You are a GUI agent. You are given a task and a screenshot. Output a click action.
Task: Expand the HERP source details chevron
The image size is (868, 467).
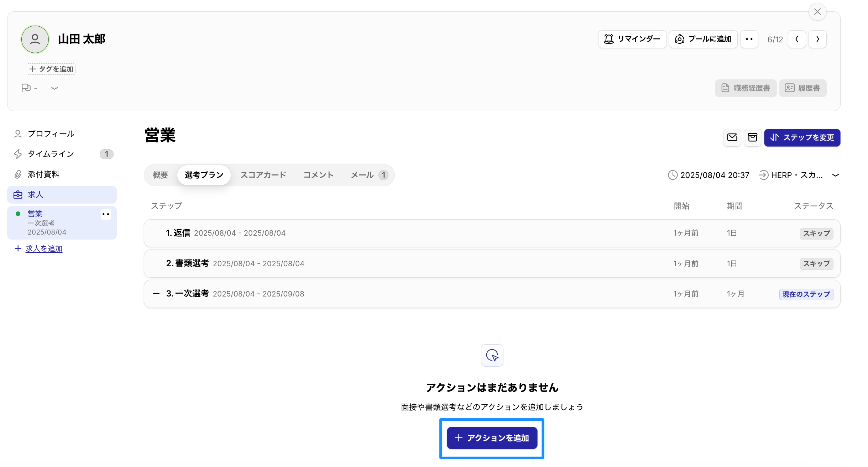coord(835,175)
